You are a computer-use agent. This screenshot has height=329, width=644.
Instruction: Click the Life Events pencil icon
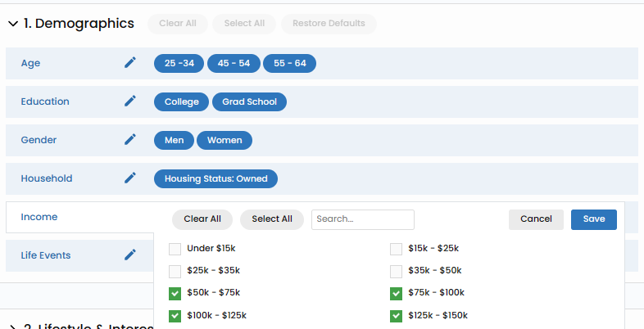tap(130, 255)
